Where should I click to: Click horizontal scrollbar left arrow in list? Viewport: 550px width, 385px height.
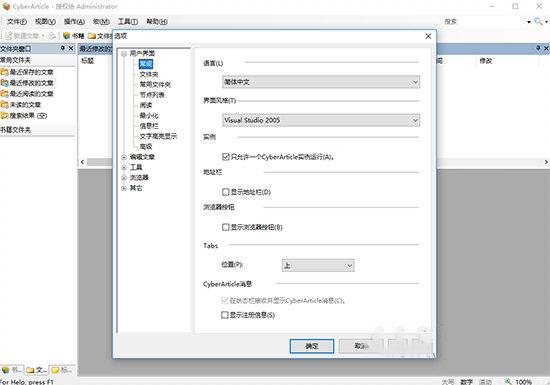82,162
